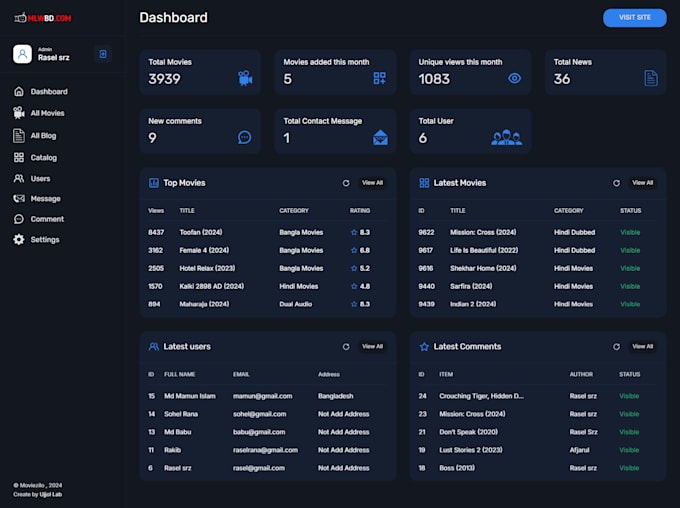Click the logout icon beside Rasel srz

[103, 54]
